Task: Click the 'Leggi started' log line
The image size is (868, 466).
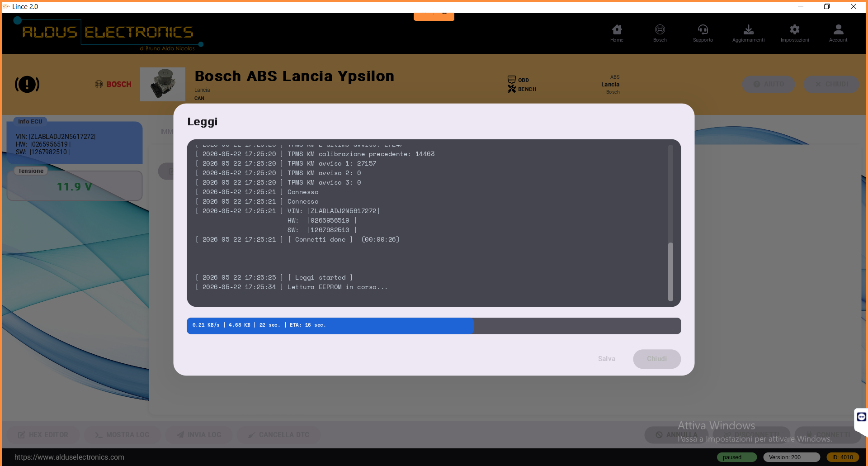Action: 274,278
